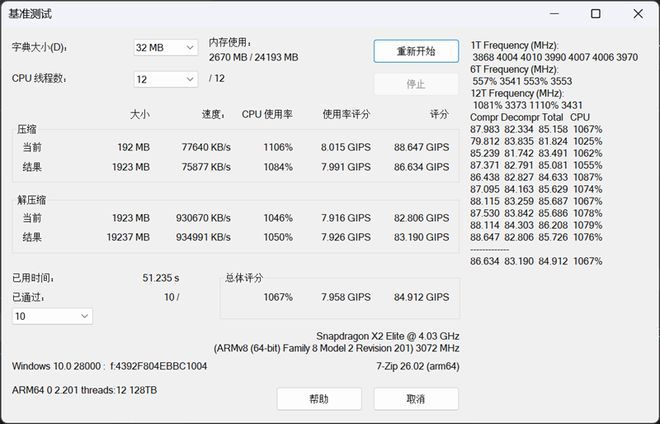Click the log row starting with 87.983

click(x=536, y=129)
